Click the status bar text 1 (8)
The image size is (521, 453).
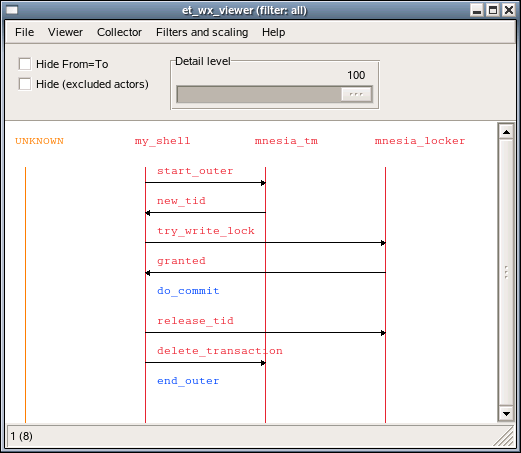pyautogui.click(x=21, y=436)
